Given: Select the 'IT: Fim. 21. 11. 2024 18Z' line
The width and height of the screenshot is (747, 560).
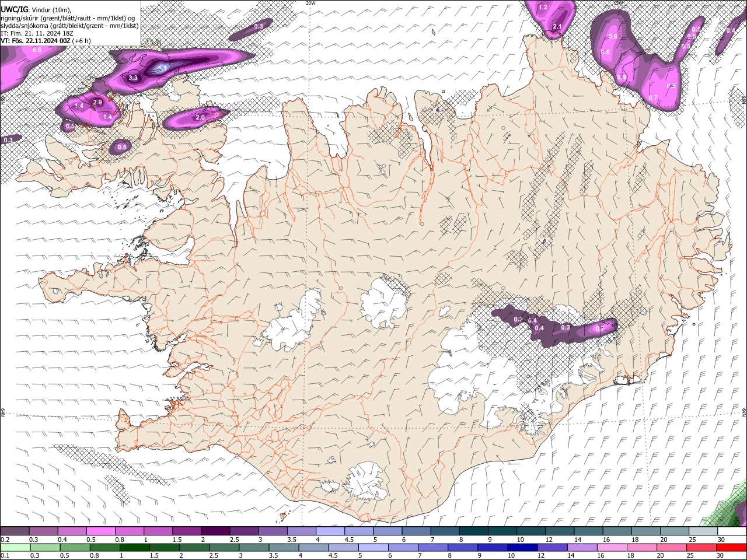Looking at the screenshot, I should coord(37,33).
